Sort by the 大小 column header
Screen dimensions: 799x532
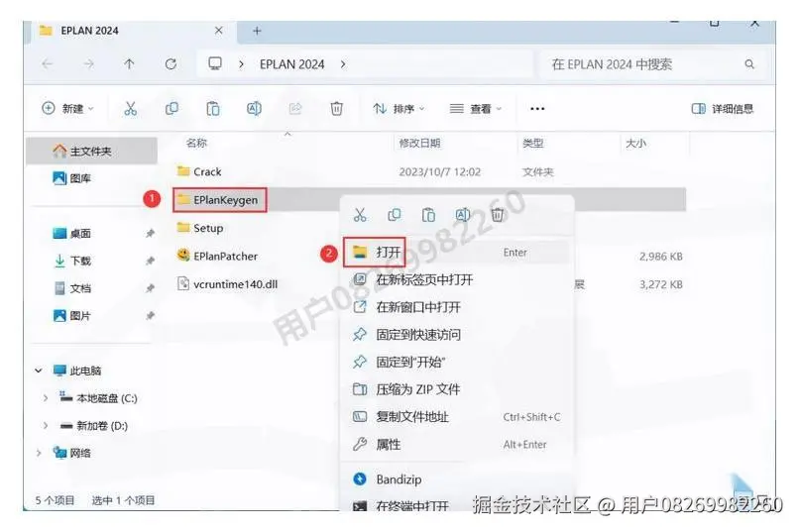636,143
